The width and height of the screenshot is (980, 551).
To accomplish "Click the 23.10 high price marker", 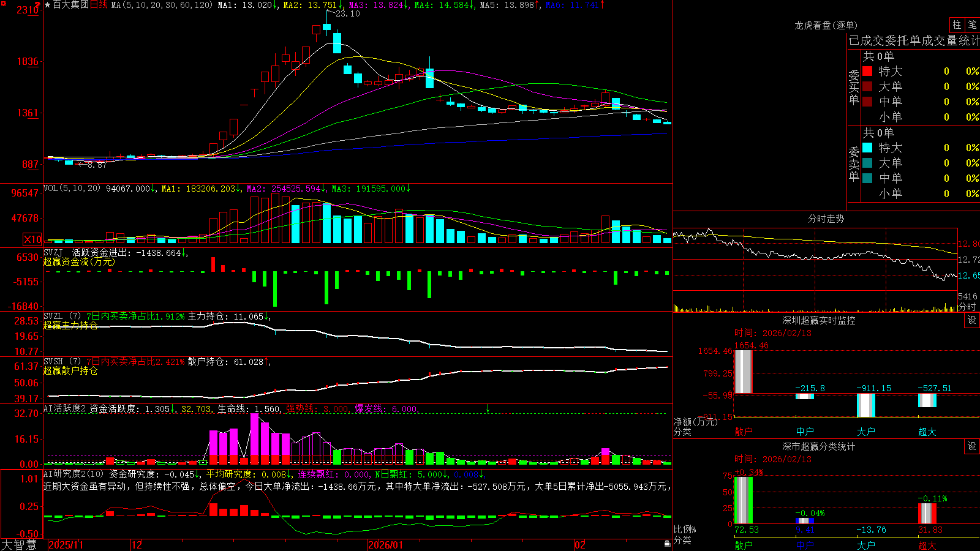I will [x=348, y=14].
